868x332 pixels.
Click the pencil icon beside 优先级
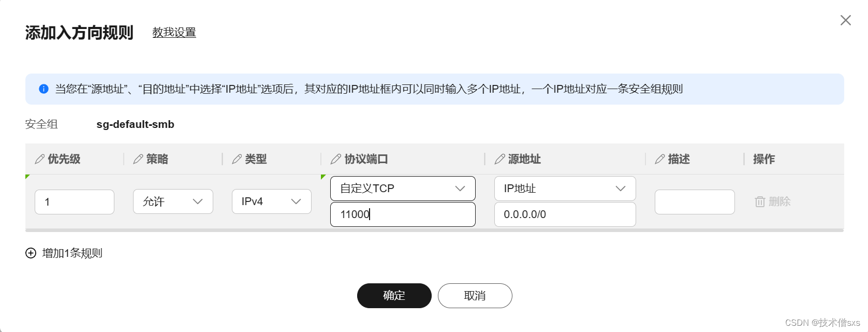pyautogui.click(x=39, y=159)
